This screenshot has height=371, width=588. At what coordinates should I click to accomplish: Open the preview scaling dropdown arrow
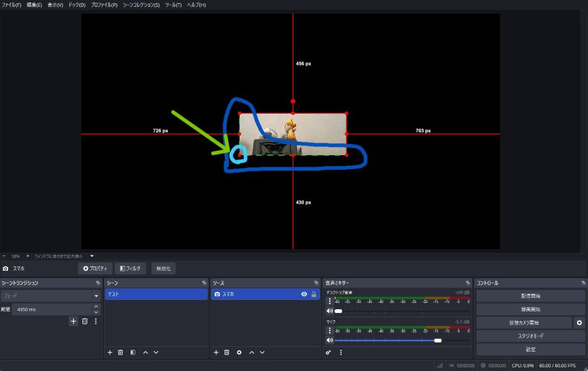tap(92, 256)
